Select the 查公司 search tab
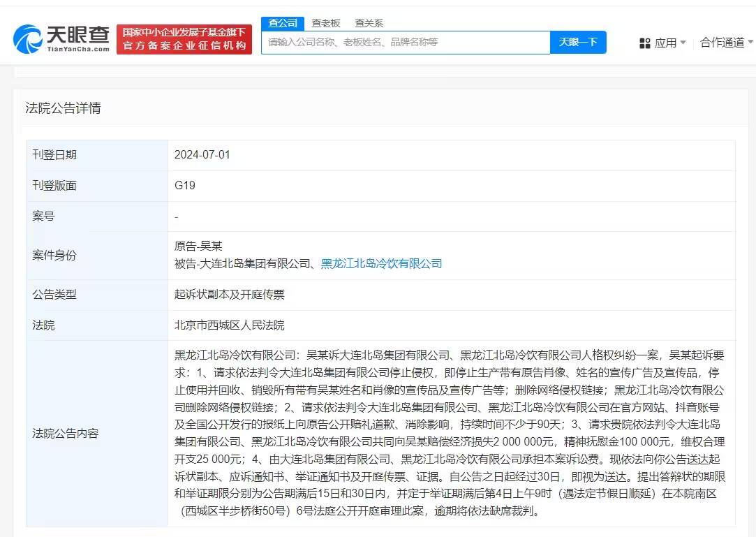This screenshot has width=756, height=537. tap(283, 23)
